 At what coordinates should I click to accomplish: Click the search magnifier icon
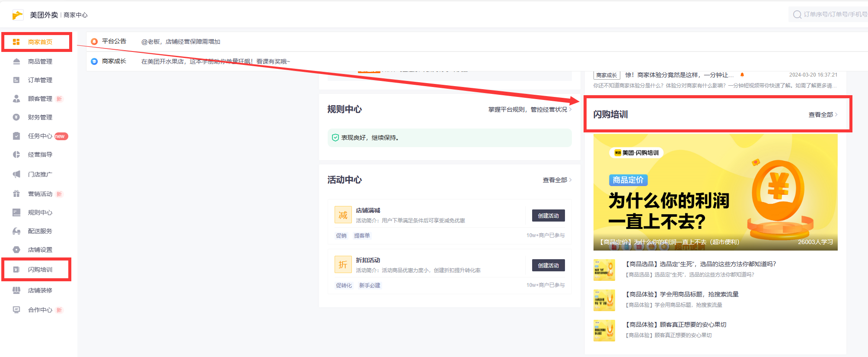(x=797, y=15)
